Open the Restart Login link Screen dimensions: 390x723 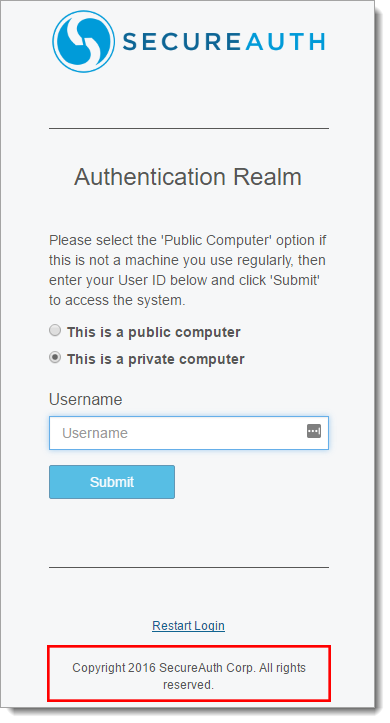(189, 626)
